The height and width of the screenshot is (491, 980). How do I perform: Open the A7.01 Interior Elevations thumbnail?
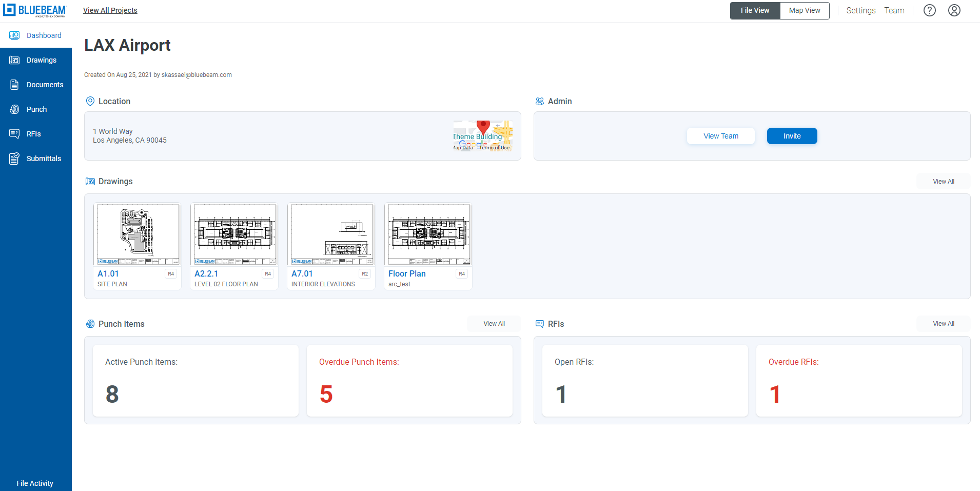pos(331,234)
